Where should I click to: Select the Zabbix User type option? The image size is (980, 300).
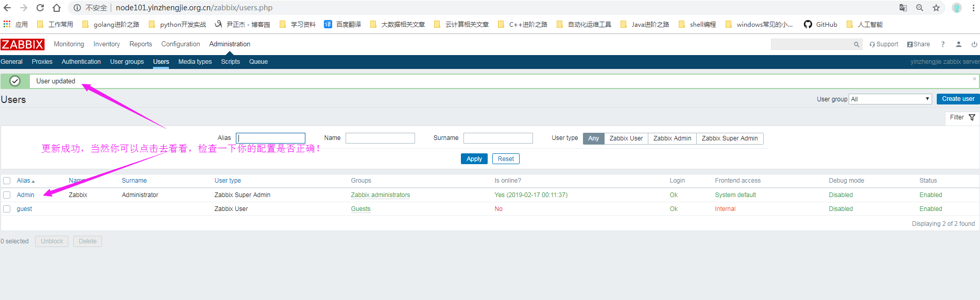point(626,138)
